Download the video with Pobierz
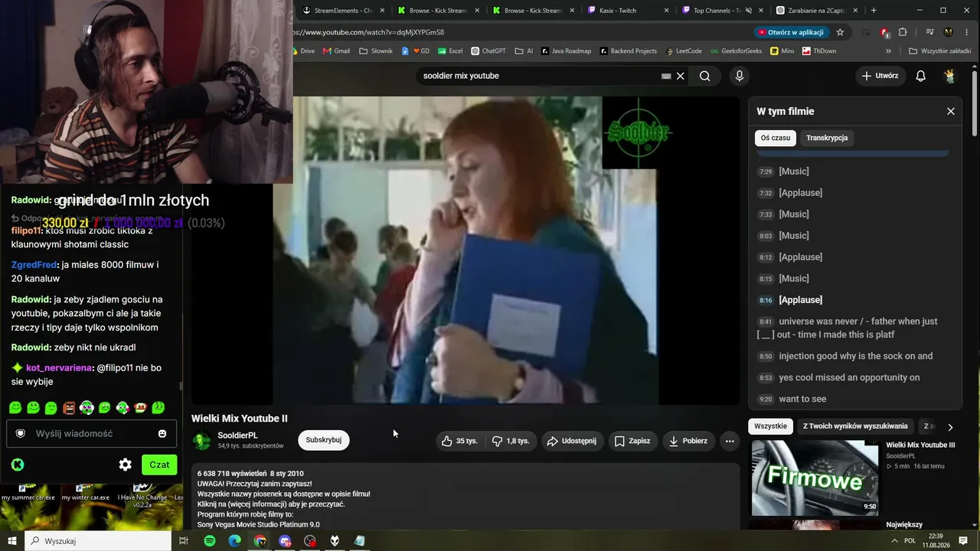 point(688,441)
